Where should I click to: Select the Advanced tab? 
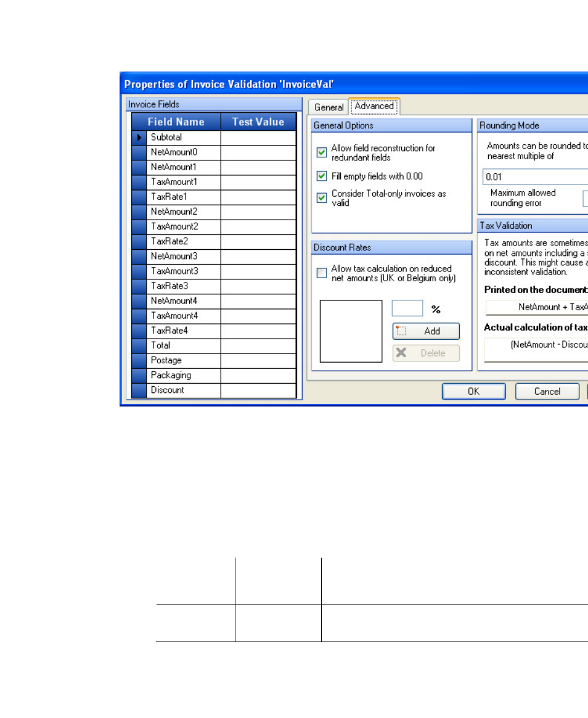point(374,106)
